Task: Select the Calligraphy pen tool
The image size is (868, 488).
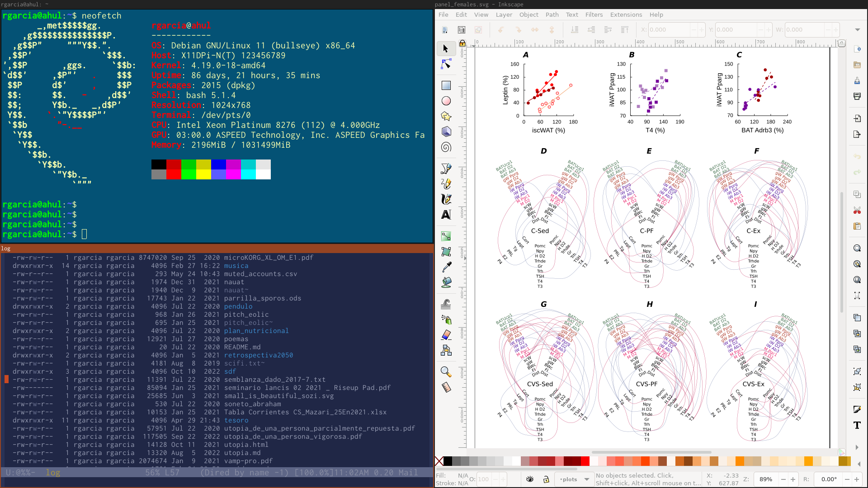Action: point(446,199)
